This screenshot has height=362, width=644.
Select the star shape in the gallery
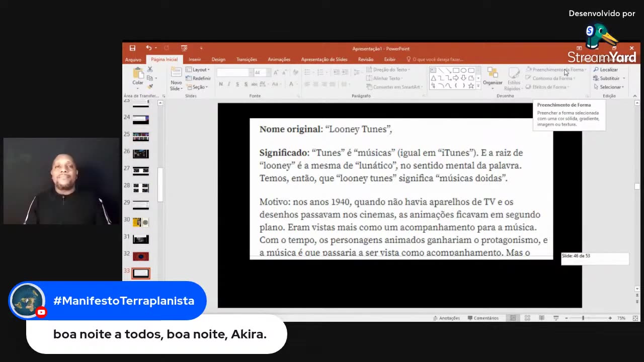coord(471,86)
